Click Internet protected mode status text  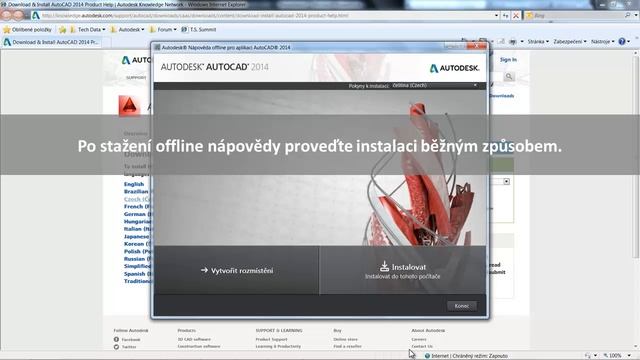pyautogui.click(x=469, y=356)
